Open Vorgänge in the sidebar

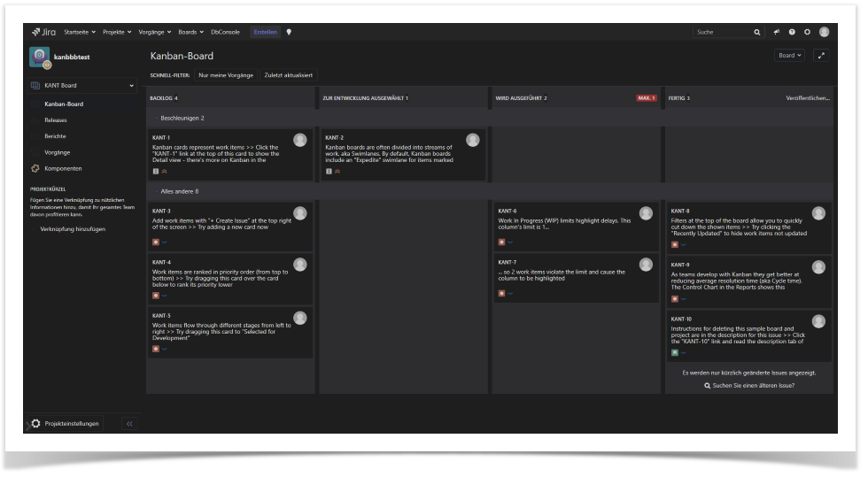[x=57, y=152]
